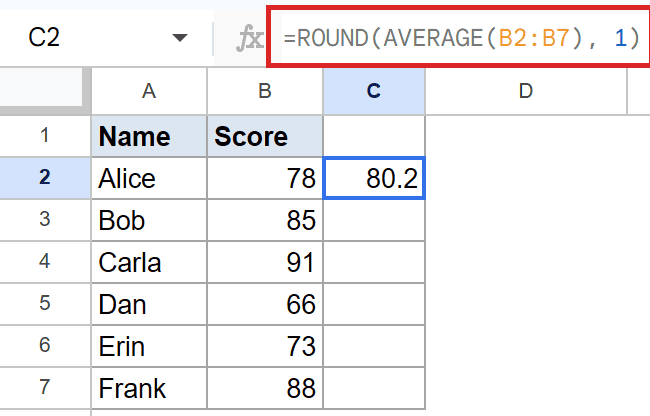Select empty cell C3 in Bob's row
This screenshot has height=416, width=650.
[x=374, y=220]
